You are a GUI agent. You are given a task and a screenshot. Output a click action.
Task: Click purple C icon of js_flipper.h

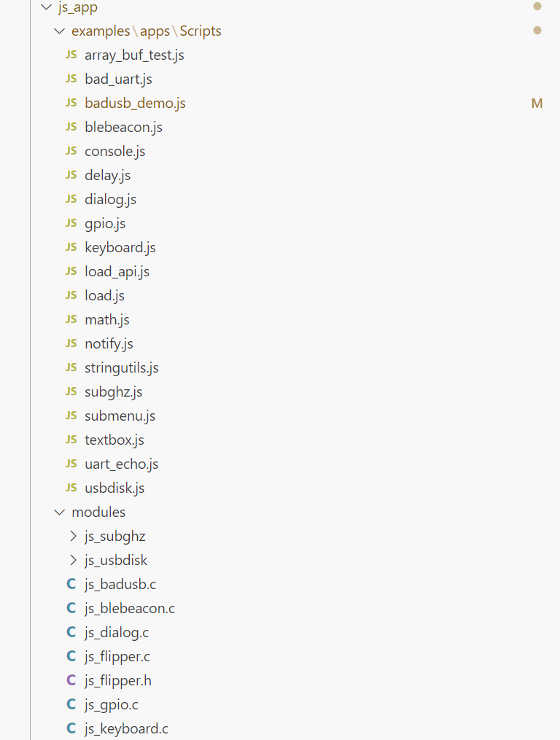click(71, 680)
